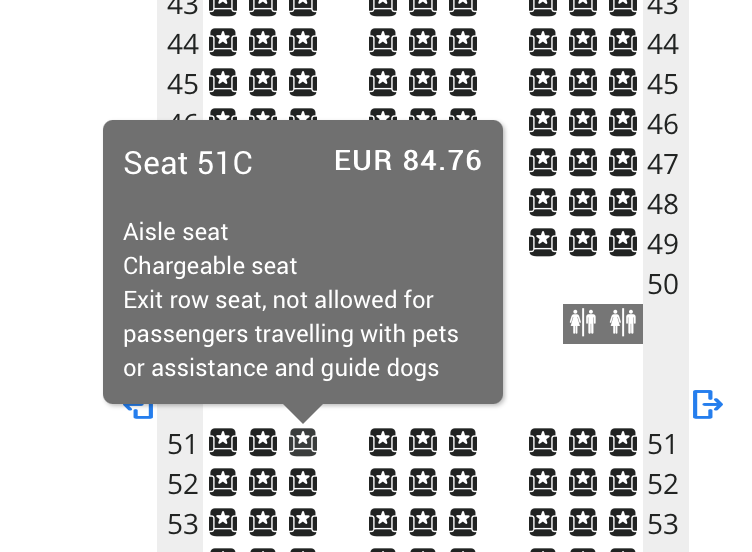Select aisle seat 53C
The image size is (752, 552).
pyautogui.click(x=302, y=523)
